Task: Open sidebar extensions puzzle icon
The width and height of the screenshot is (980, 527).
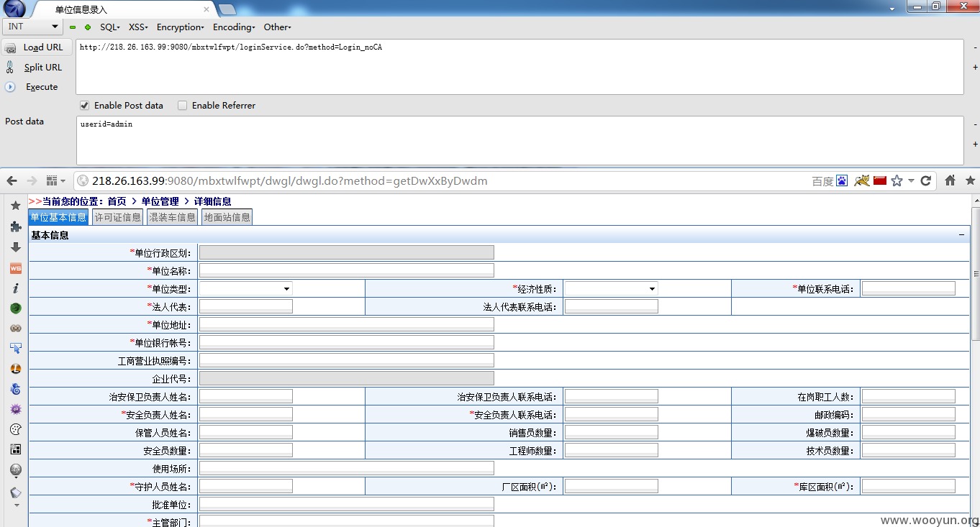Action: [x=16, y=226]
